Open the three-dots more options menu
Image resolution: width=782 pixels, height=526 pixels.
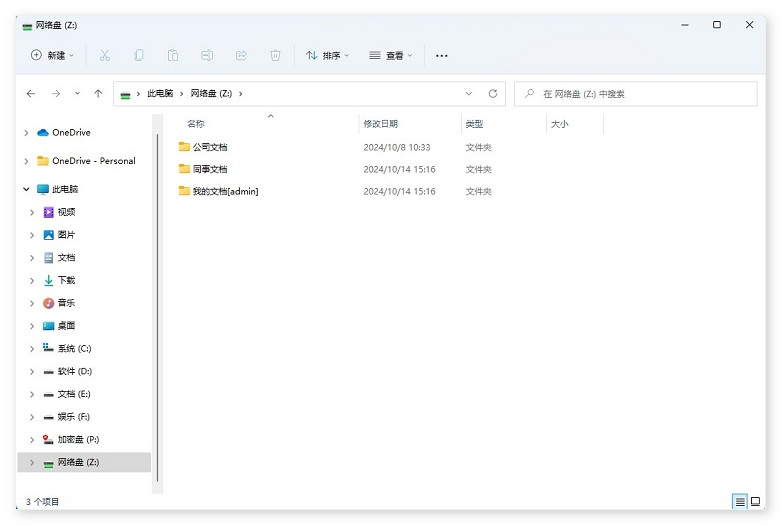(x=442, y=55)
